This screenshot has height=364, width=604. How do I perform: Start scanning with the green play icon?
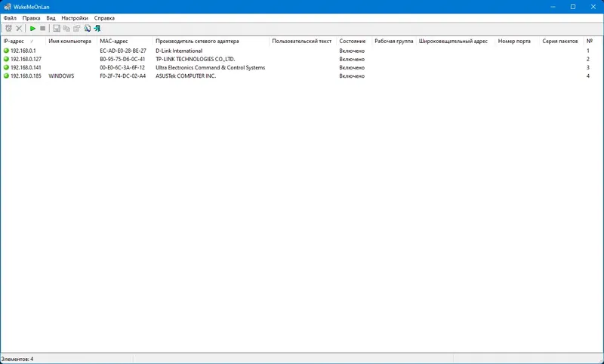(x=32, y=29)
